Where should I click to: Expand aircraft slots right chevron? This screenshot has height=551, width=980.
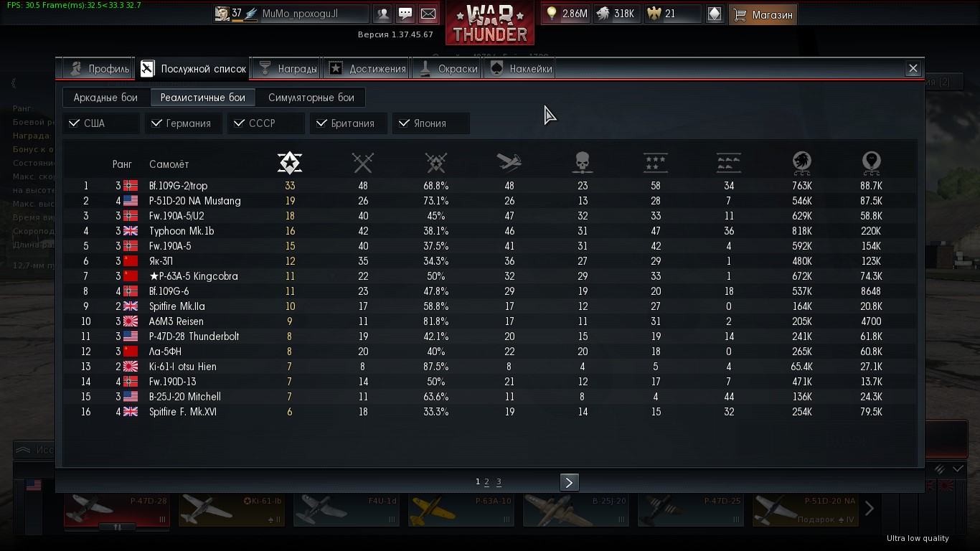[x=869, y=509]
